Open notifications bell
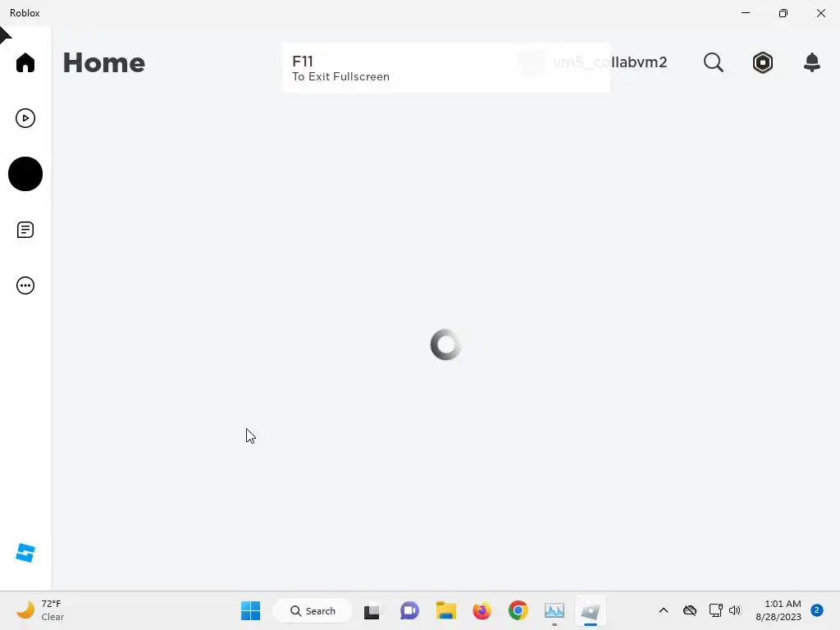 812,62
